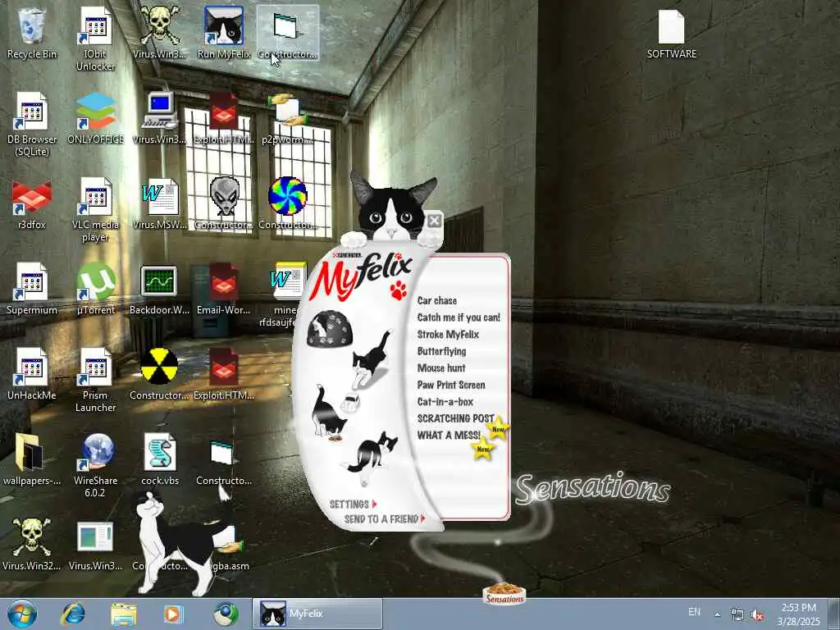
Task: Select the SOFTWARE file icon
Action: 671,33
